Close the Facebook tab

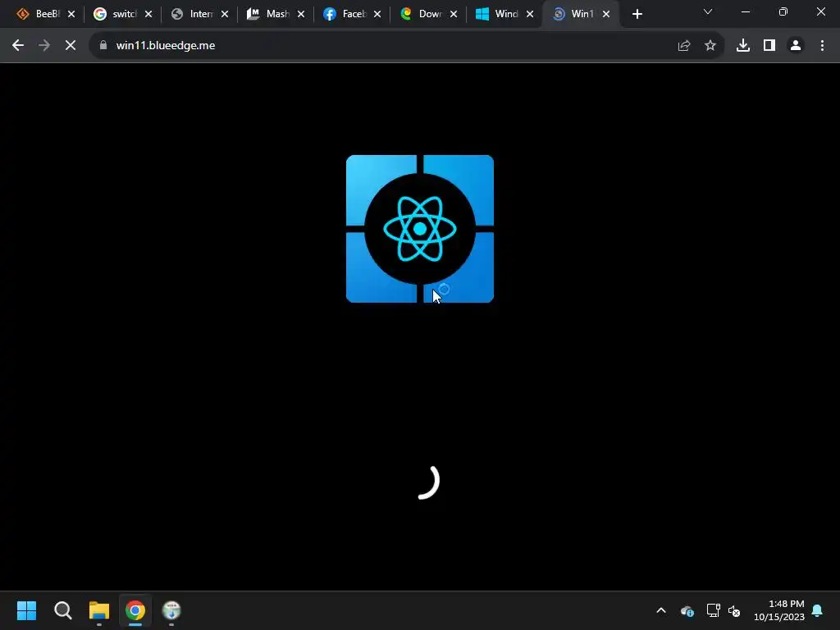377,14
